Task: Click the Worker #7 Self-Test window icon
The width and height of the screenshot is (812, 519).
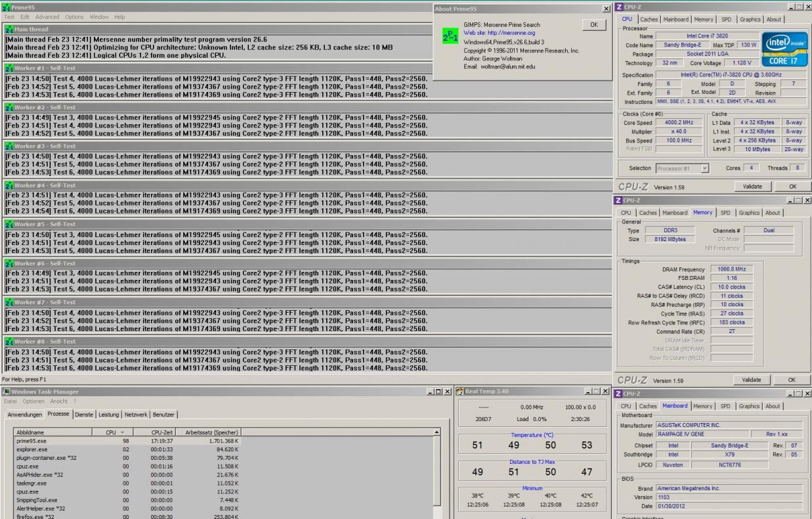Action: click(x=9, y=302)
